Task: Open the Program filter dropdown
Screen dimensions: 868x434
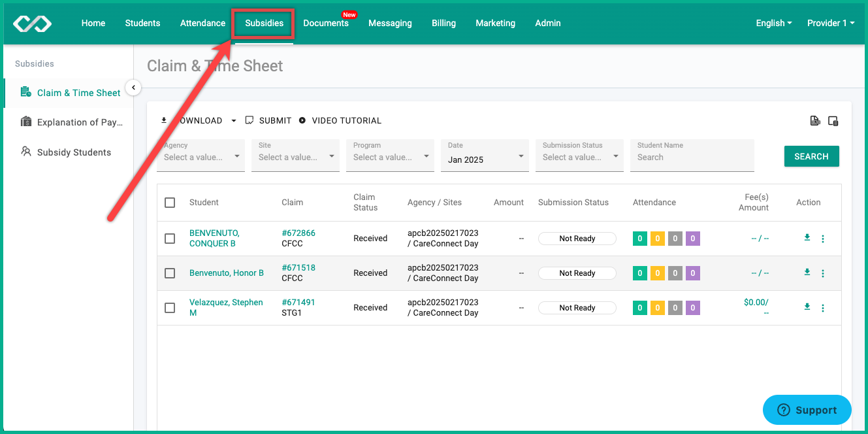Action: coord(390,156)
